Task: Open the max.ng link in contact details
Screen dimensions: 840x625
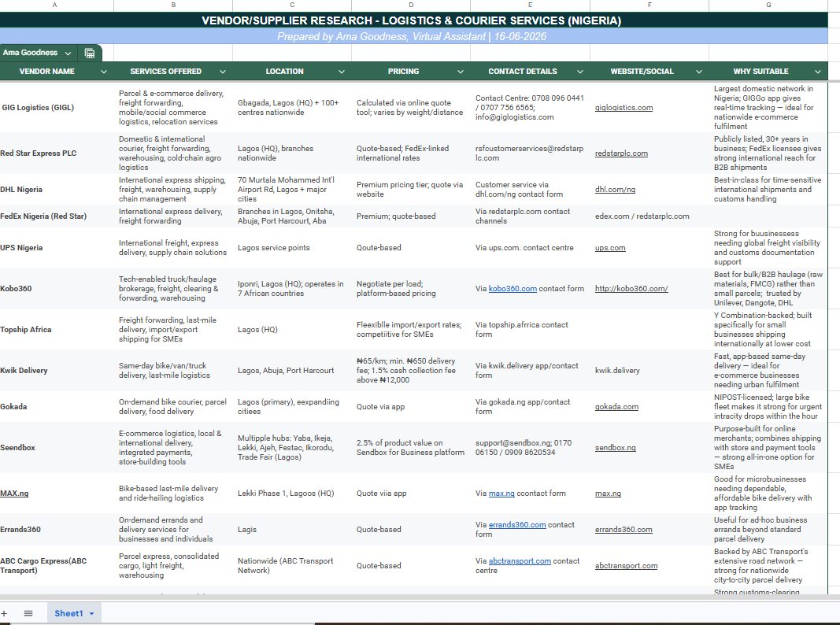Action: pyautogui.click(x=501, y=494)
